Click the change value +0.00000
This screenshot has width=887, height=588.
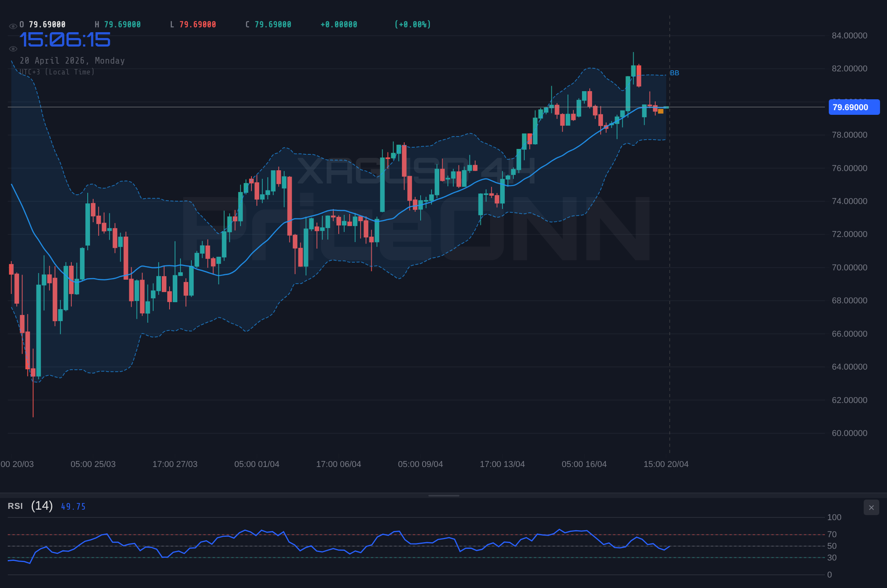click(x=339, y=24)
